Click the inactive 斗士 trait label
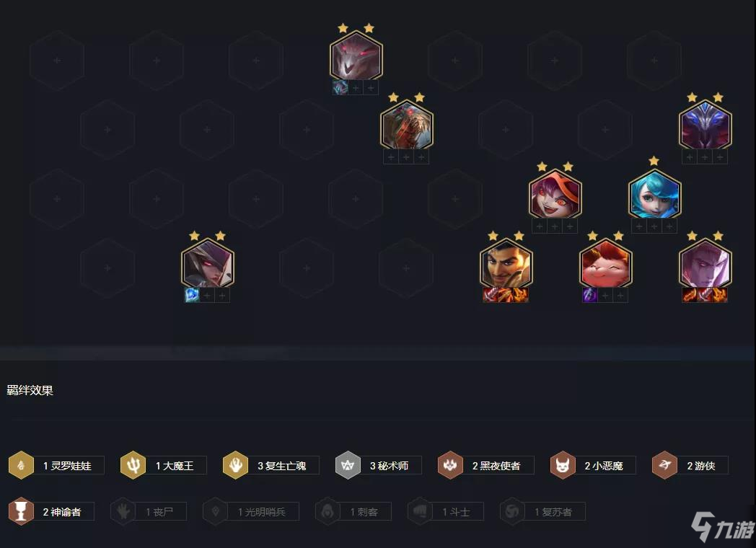This screenshot has width=756, height=548. 456,511
